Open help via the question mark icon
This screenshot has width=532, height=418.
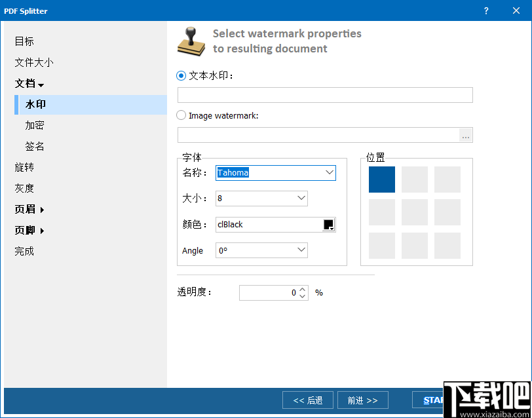pos(485,10)
